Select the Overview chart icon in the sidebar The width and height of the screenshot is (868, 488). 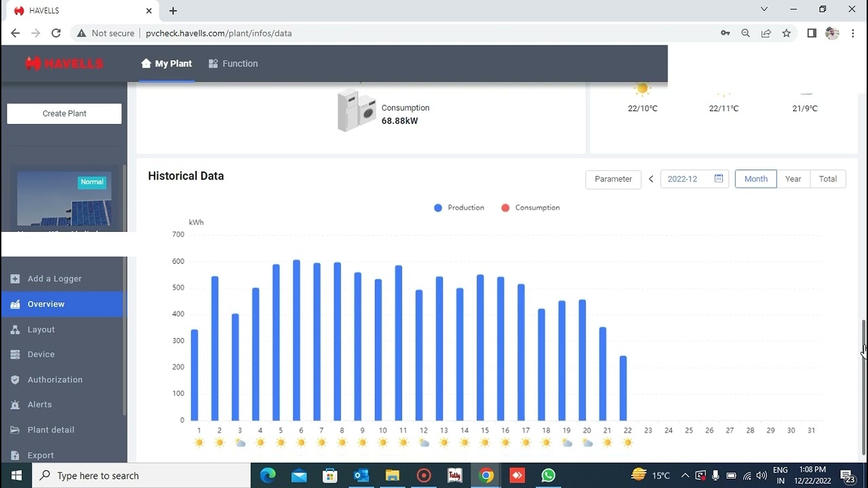[x=15, y=304]
